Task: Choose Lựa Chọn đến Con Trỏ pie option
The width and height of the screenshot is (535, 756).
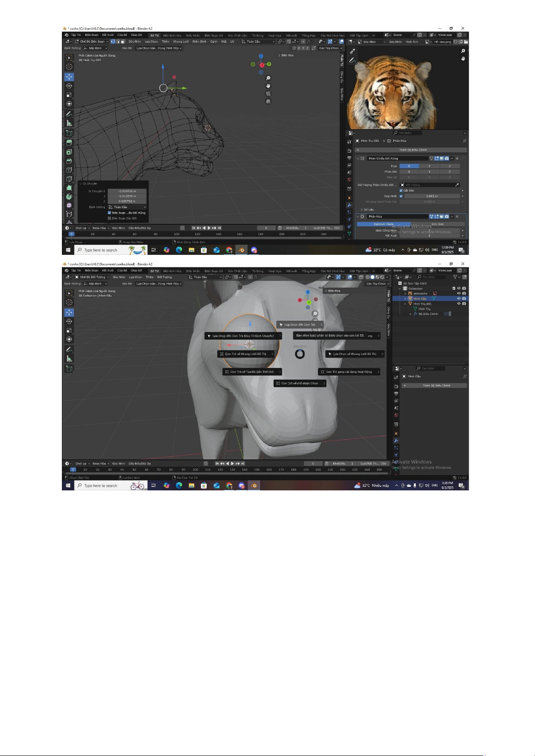Action: pos(300,324)
